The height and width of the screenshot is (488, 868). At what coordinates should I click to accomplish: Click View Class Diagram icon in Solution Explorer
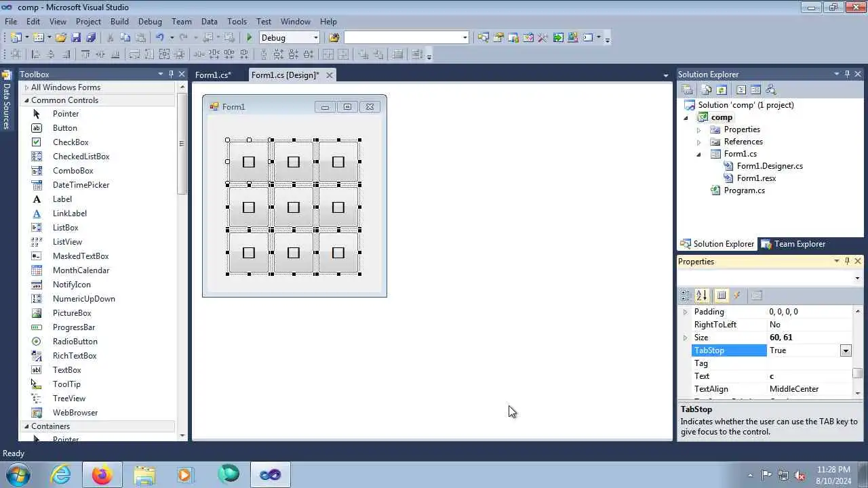click(x=770, y=89)
